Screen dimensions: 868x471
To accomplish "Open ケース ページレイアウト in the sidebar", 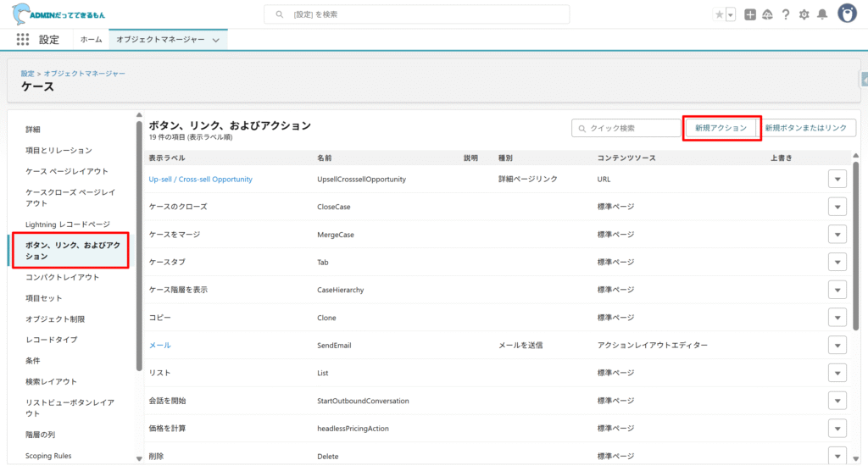I will 66,171.
